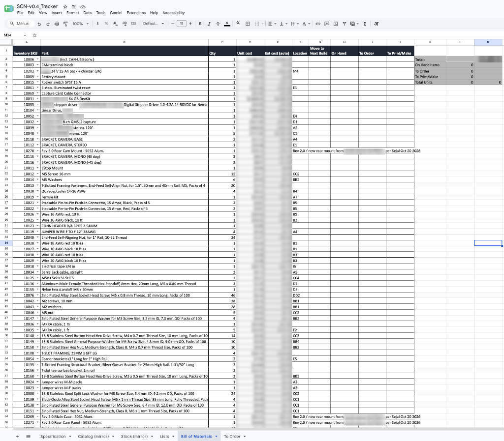Create a filter with the funnel icon
Screen dimensions: 504x441
(344, 24)
